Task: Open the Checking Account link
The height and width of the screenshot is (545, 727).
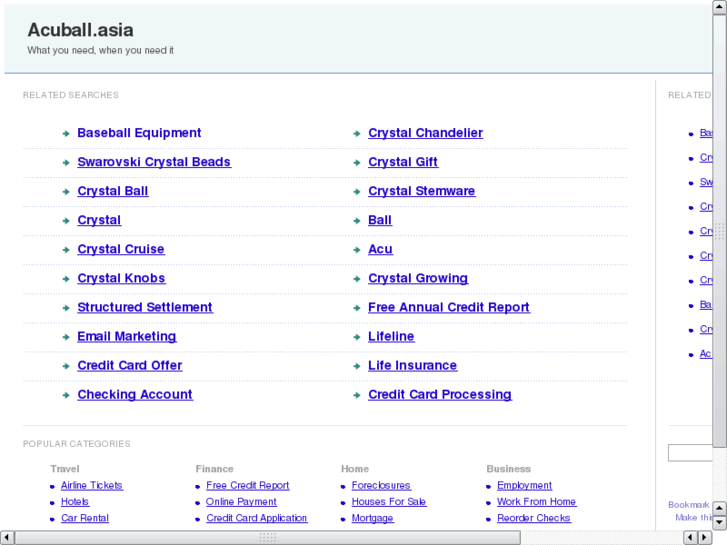Action: [x=135, y=395]
